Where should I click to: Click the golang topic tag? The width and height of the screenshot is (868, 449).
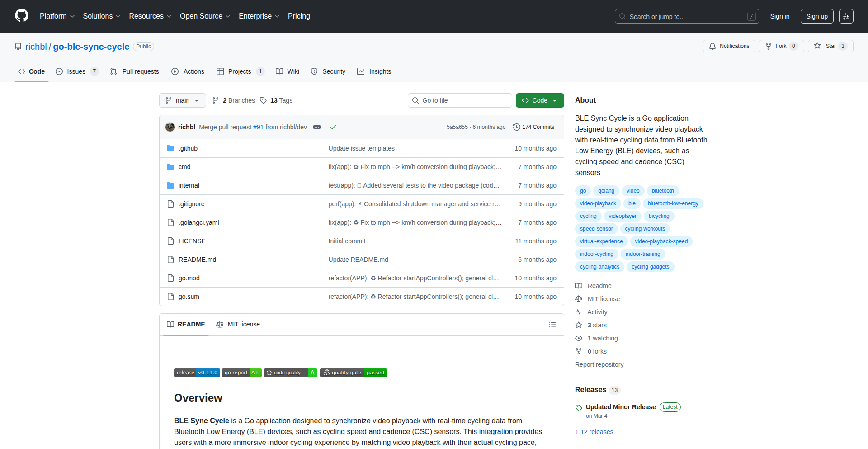[x=606, y=191]
